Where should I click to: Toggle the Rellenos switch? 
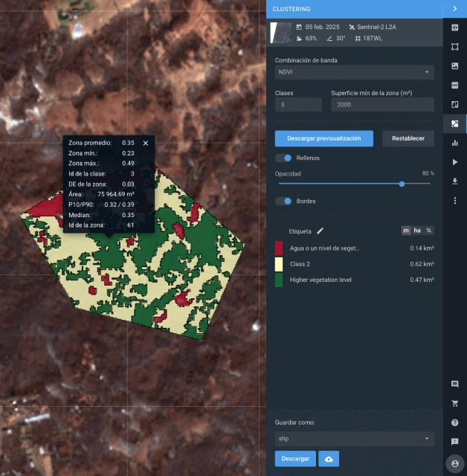(x=283, y=158)
